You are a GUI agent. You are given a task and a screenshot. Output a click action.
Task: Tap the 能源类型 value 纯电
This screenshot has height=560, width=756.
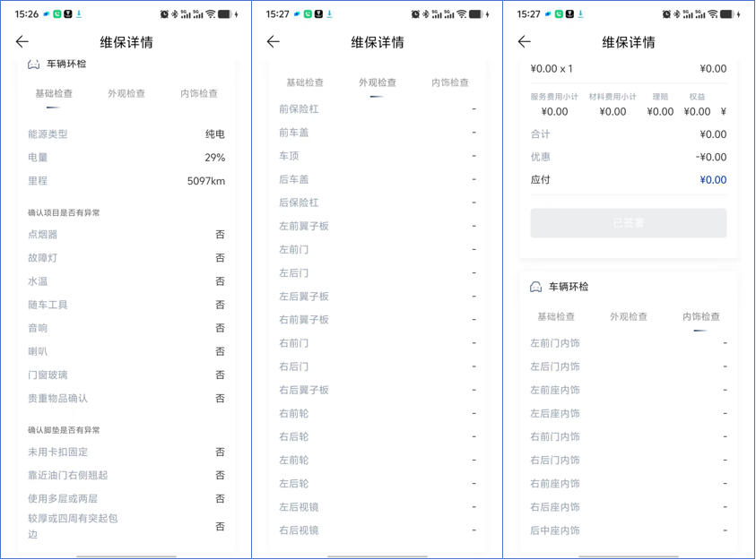click(215, 134)
